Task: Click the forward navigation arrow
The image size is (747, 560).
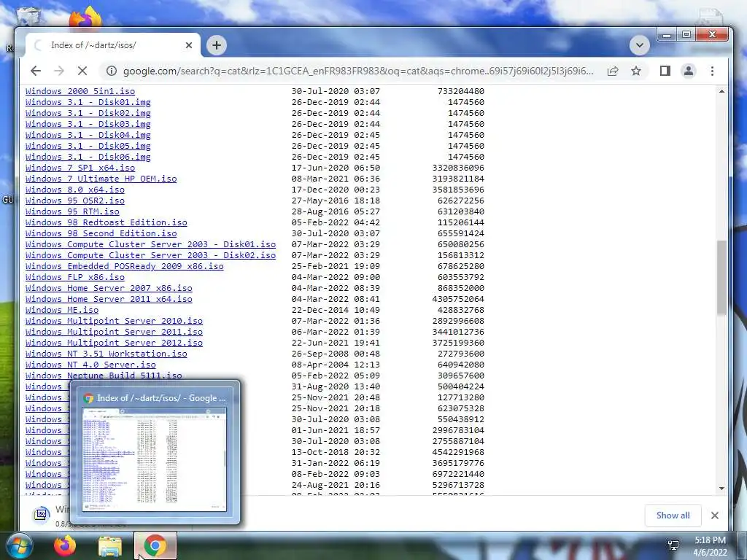Action: [x=59, y=71]
